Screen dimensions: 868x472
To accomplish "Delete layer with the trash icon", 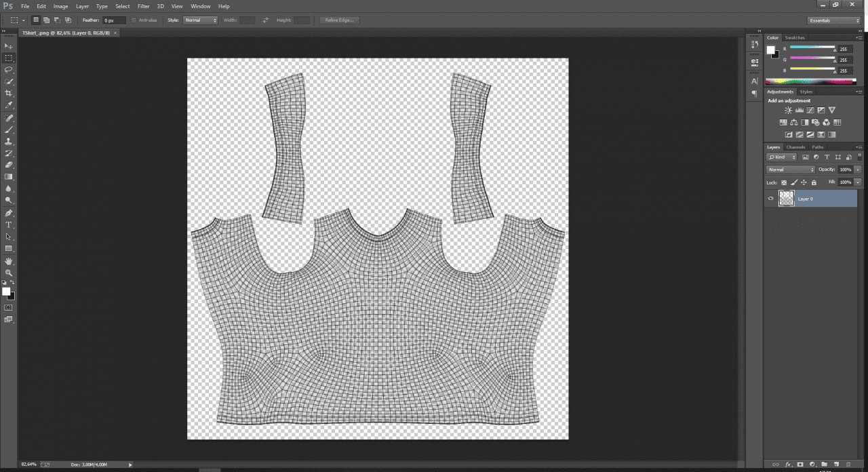I will click(848, 465).
